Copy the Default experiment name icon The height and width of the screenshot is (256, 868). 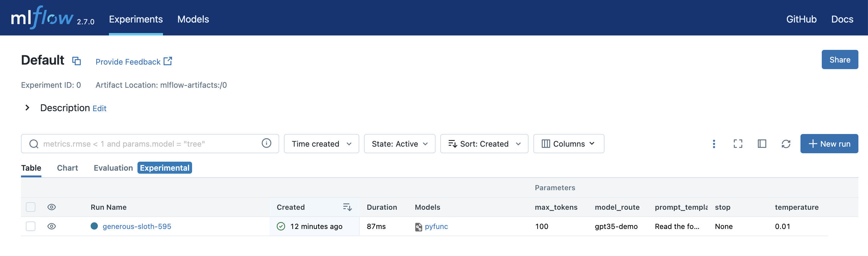pyautogui.click(x=77, y=61)
